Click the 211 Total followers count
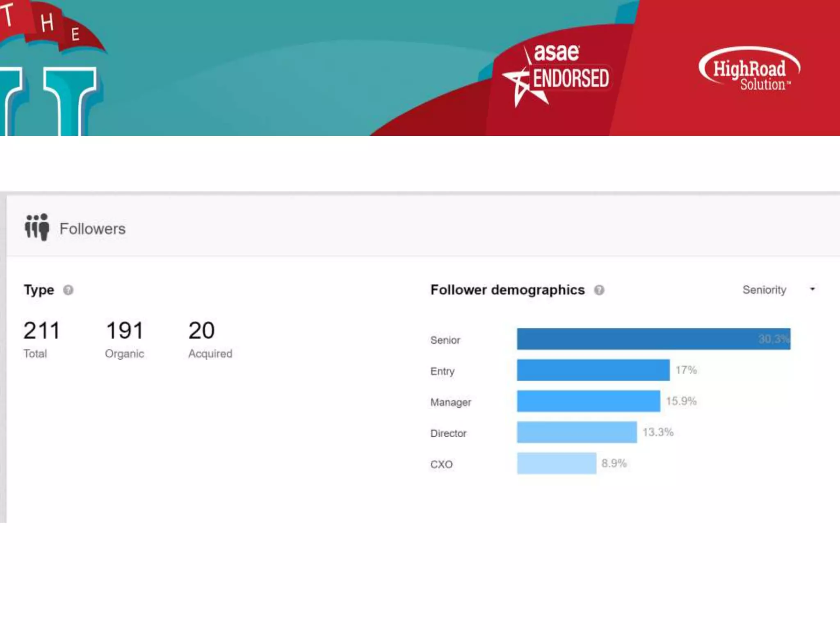840x630 pixels. [41, 331]
